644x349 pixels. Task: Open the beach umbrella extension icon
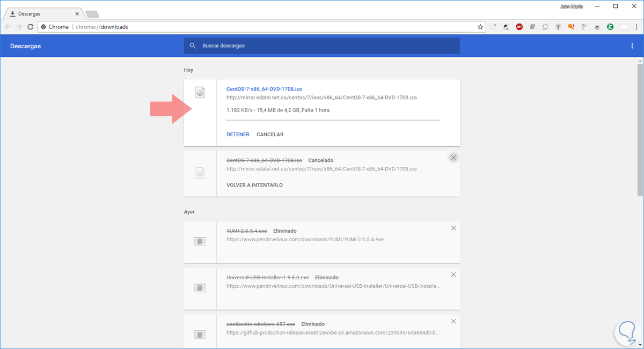[506, 26]
